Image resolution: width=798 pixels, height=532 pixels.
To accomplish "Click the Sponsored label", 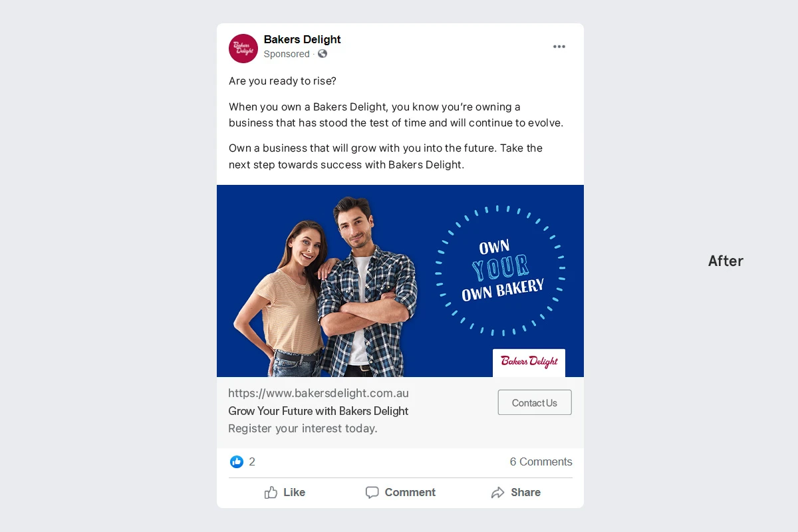I will (x=287, y=54).
